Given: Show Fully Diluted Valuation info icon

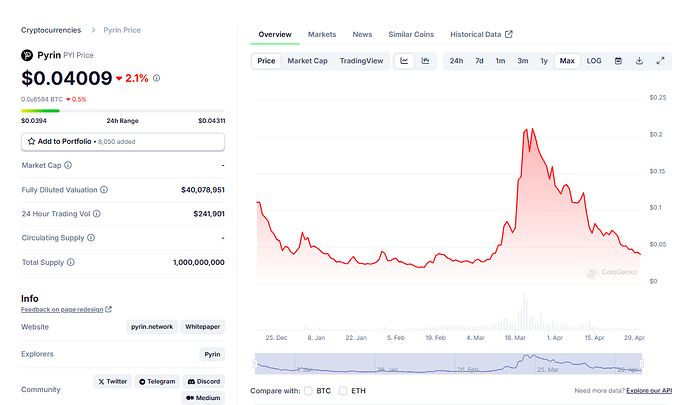Looking at the screenshot, I should pos(104,190).
